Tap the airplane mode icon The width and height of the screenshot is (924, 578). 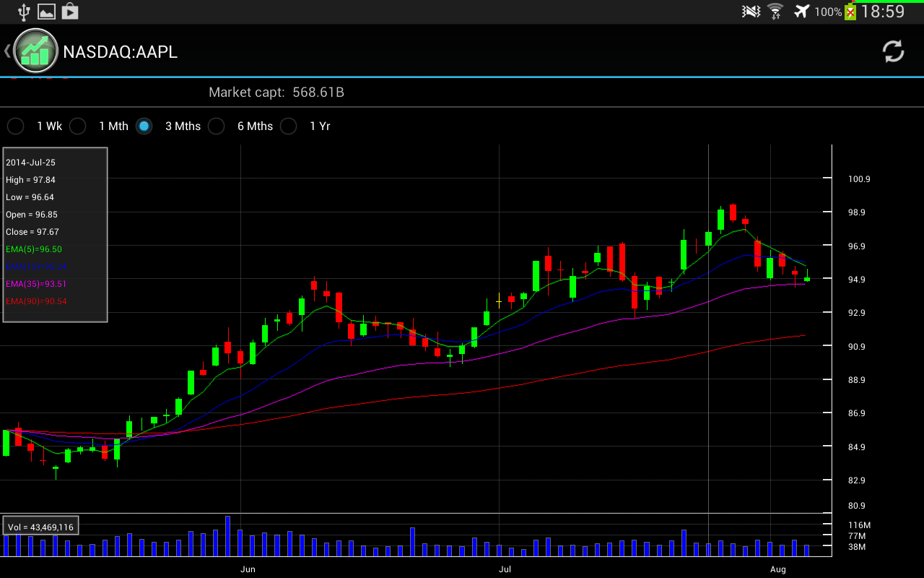[x=801, y=11]
